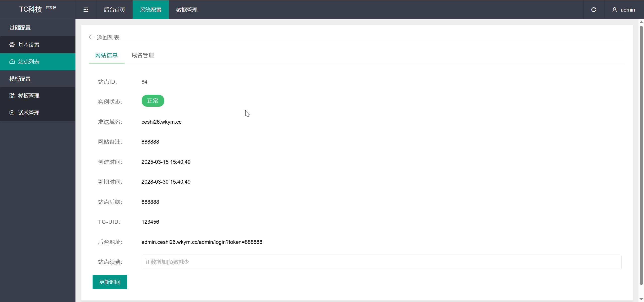
Task: Open 数据管理 in the top navigation
Action: (187, 10)
